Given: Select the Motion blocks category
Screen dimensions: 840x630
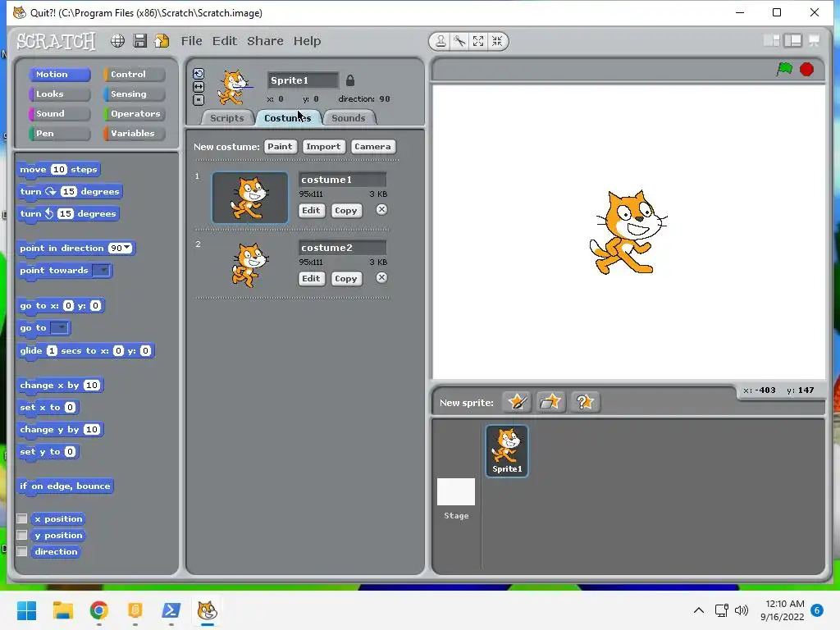Looking at the screenshot, I should tap(59, 75).
